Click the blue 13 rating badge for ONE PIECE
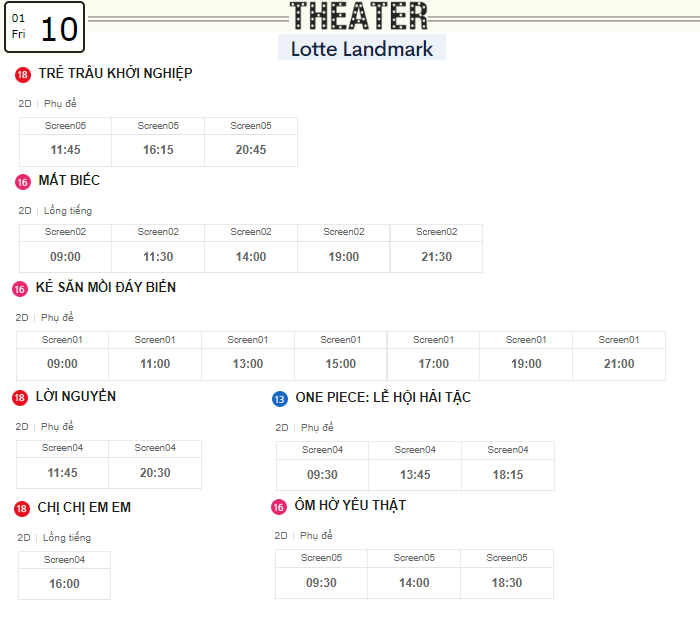Viewport: 700px width, 621px height. [x=280, y=399]
